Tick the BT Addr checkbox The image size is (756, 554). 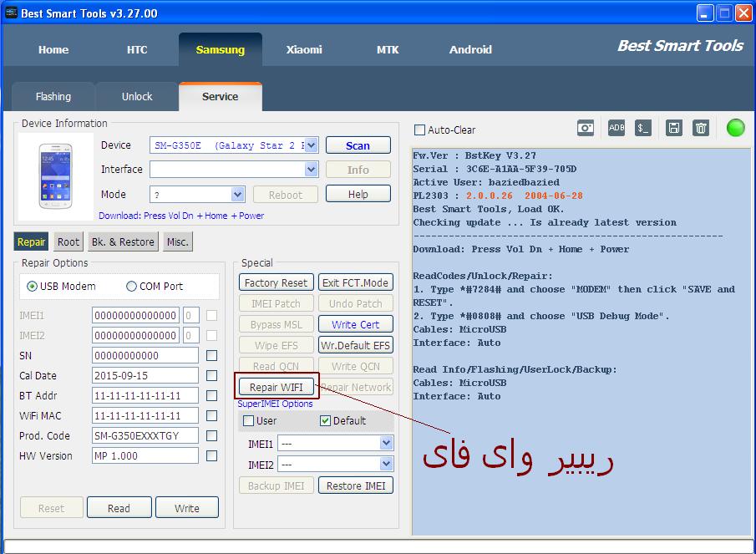coord(211,396)
